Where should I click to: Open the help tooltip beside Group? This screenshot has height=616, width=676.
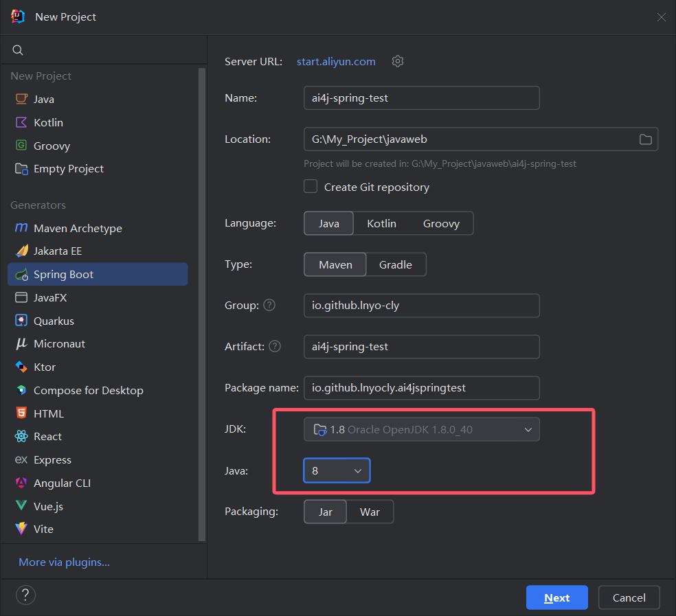[x=269, y=305]
